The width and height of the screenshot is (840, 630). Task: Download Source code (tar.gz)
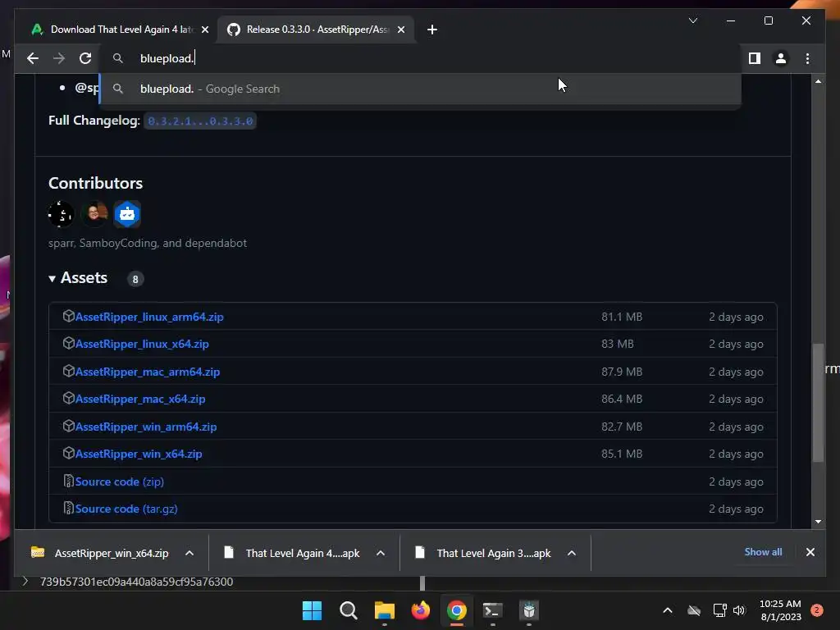pos(126,509)
